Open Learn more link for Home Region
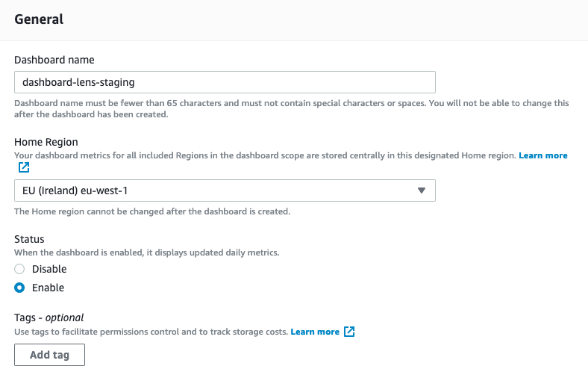The image size is (588, 372). (x=543, y=155)
